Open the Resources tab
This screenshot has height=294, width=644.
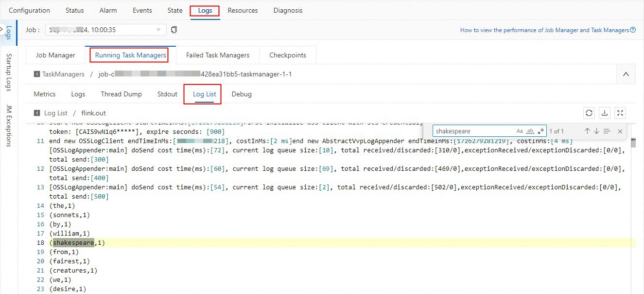point(243,10)
